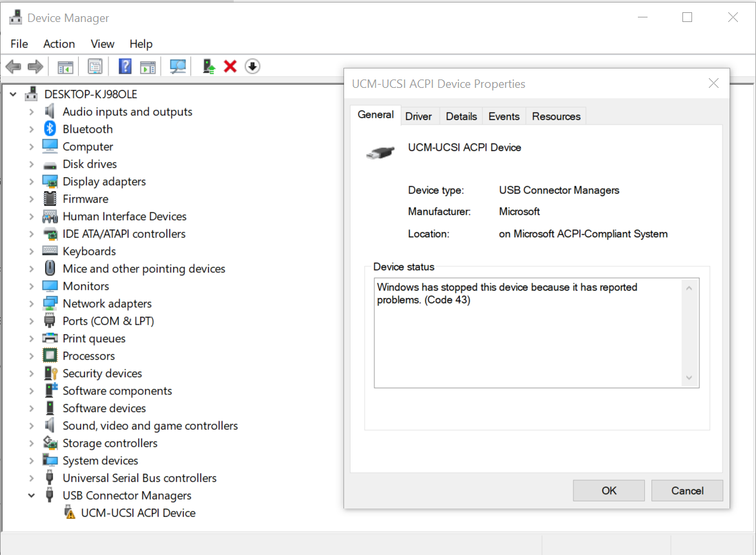This screenshot has width=756, height=555.
Task: Open the View menu
Action: [102, 44]
